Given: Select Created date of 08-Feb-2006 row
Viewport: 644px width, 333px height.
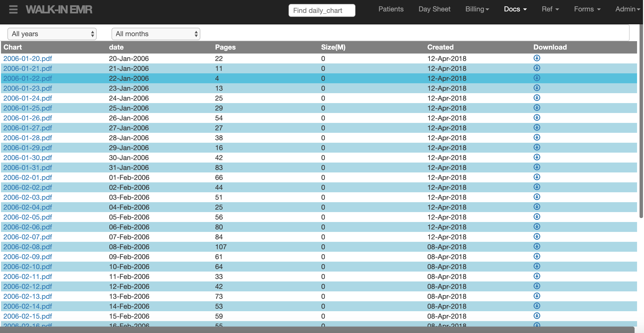Looking at the screenshot, I should (x=447, y=247).
